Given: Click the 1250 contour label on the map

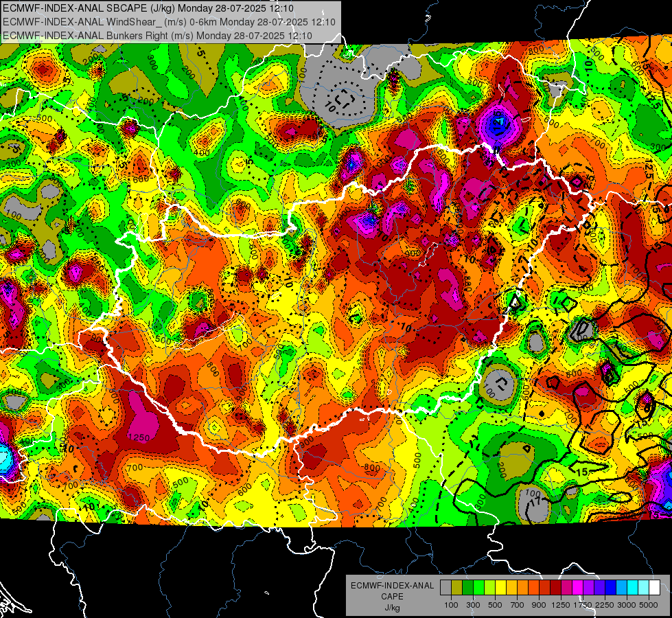Looking at the screenshot, I should click(x=139, y=437).
